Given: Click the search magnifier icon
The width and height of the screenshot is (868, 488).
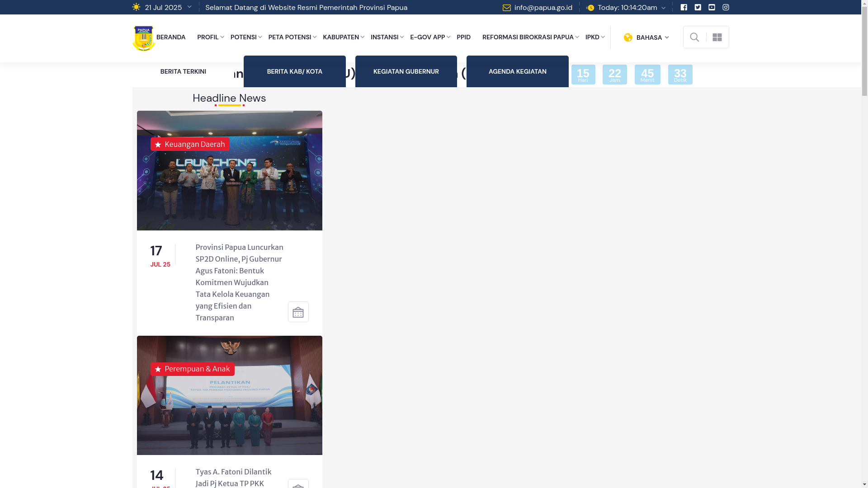Looking at the screenshot, I should [x=694, y=37].
